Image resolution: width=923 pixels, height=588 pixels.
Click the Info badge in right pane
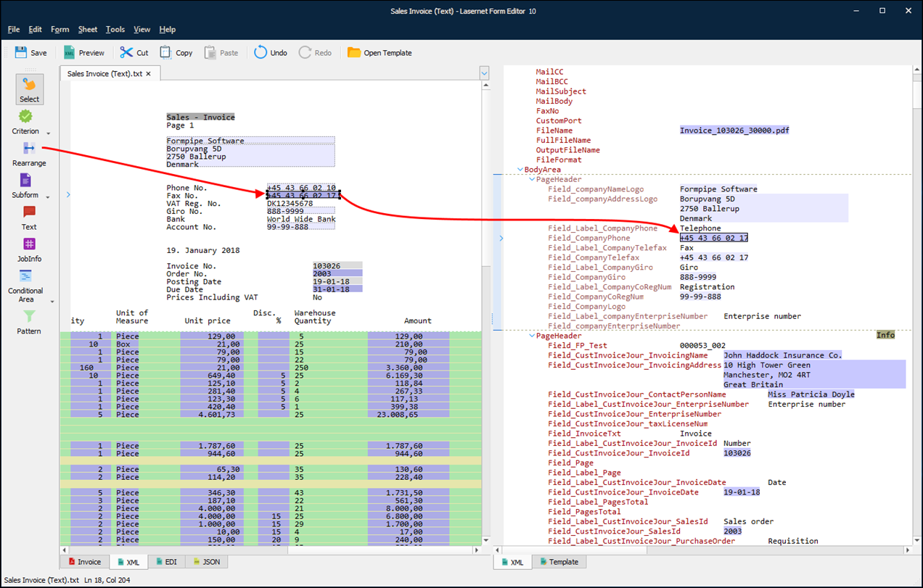[885, 335]
